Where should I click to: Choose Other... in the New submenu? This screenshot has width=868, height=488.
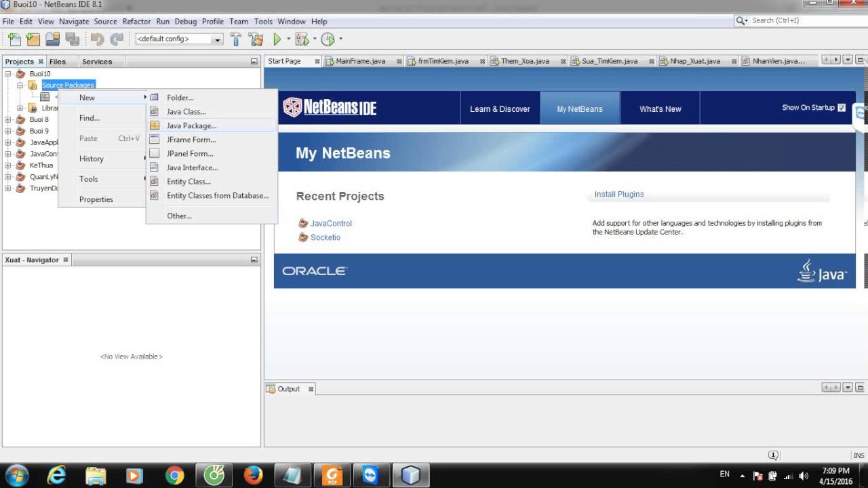coord(212,216)
